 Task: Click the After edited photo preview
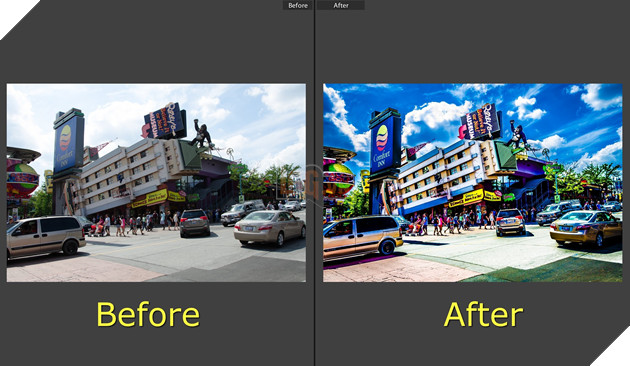point(472,183)
